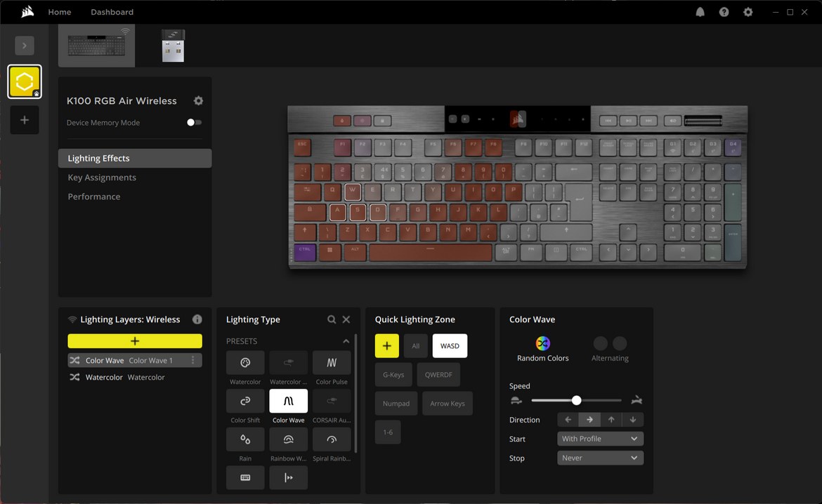
Task: Choose the Color Wave preset
Action: click(288, 401)
